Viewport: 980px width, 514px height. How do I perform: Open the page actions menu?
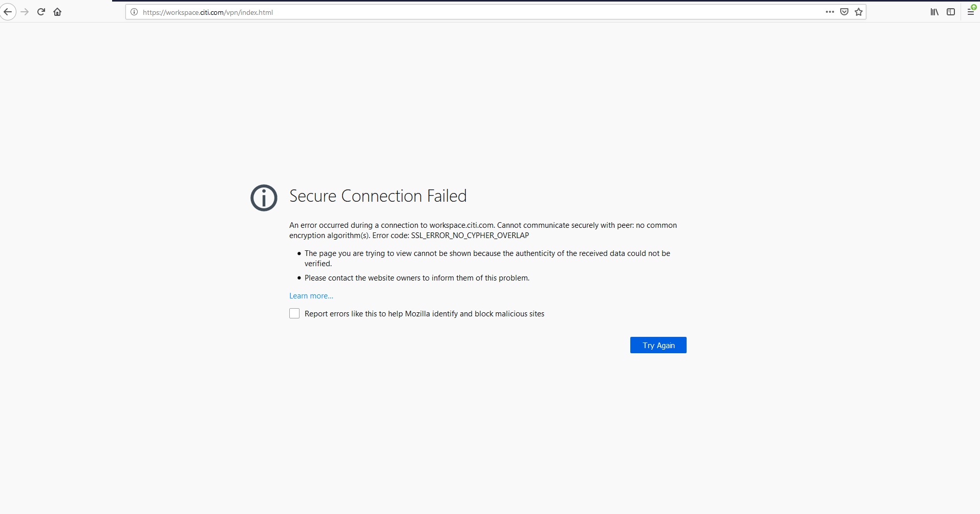pyautogui.click(x=830, y=12)
